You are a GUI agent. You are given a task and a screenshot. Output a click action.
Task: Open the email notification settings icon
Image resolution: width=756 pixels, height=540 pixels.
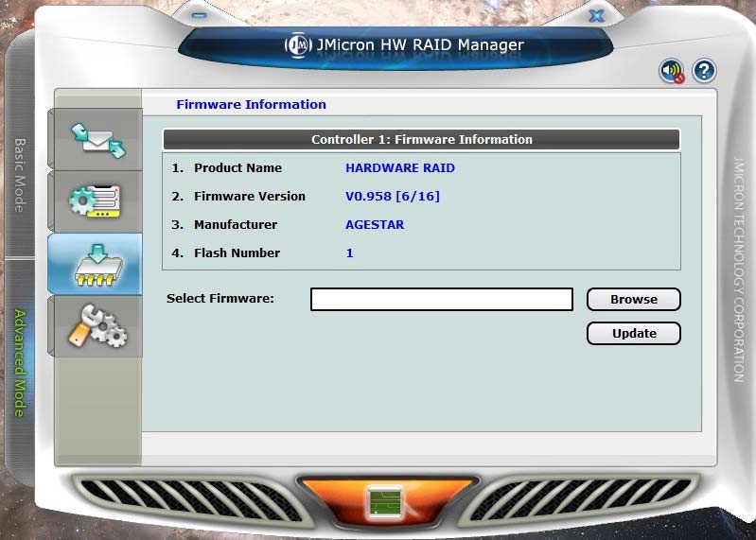[x=97, y=138]
